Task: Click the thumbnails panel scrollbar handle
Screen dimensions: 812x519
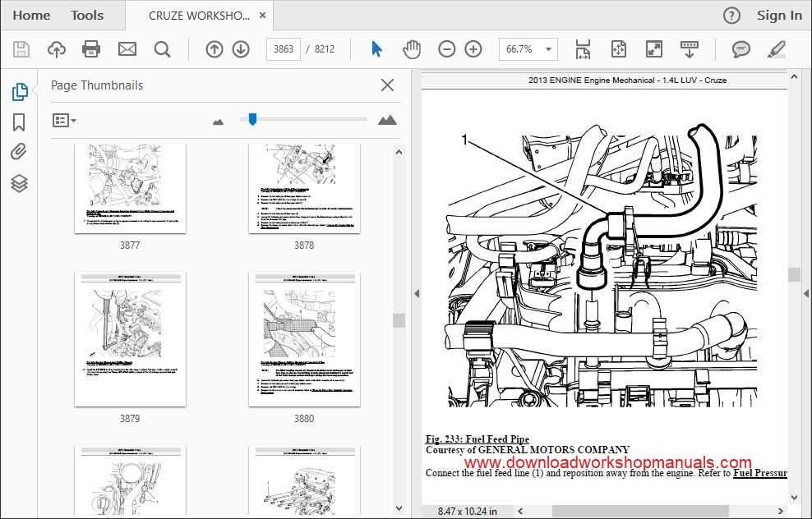Action: [x=399, y=320]
